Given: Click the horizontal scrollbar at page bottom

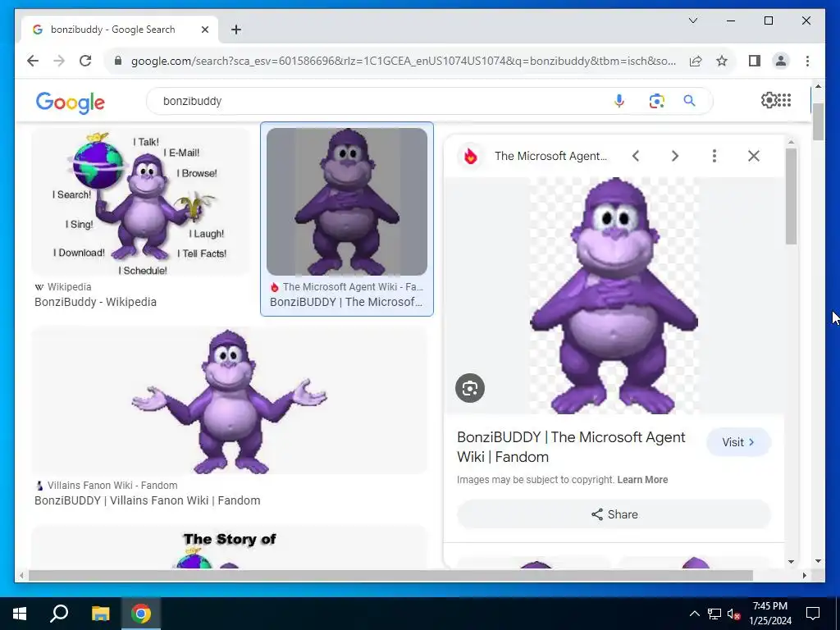Looking at the screenshot, I should point(390,575).
